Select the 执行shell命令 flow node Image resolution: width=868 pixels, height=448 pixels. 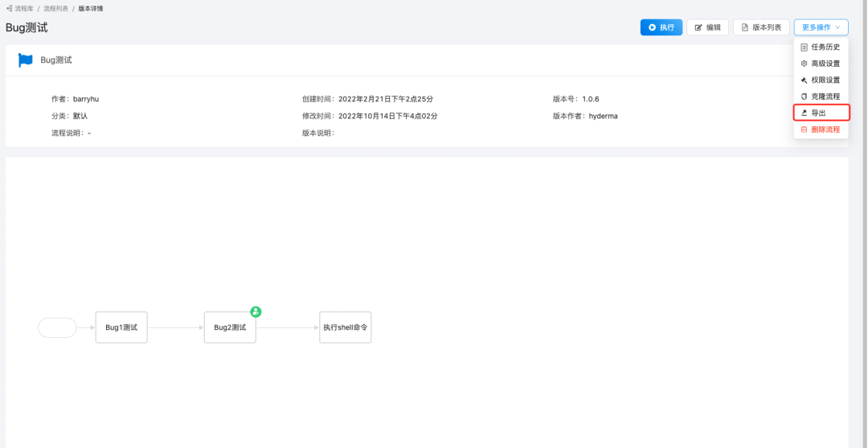pos(346,327)
